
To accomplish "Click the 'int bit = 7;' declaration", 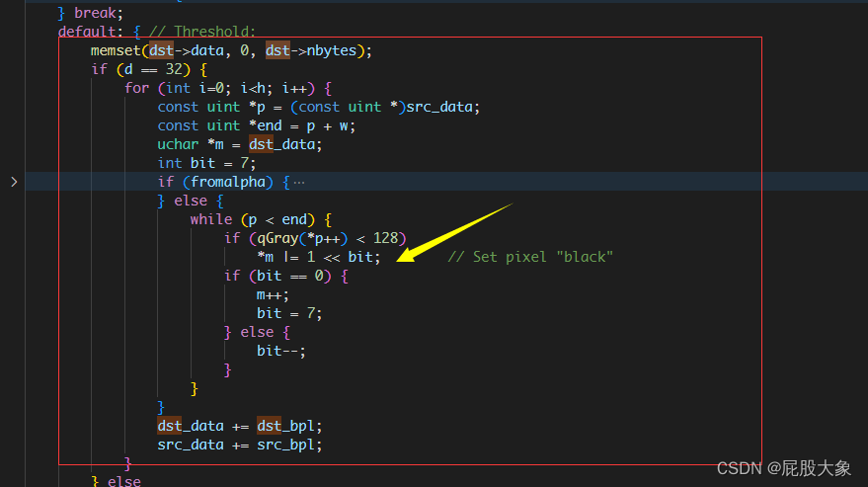I will 206,163.
